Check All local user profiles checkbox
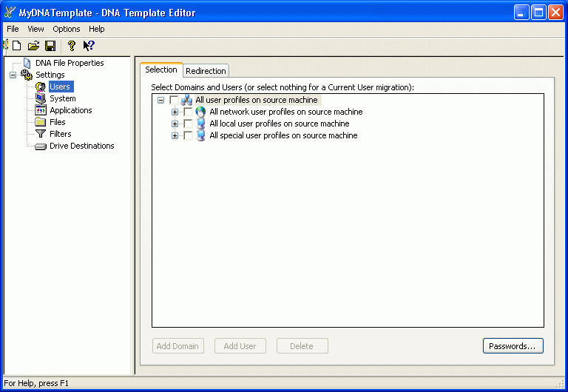568x392 pixels. [188, 124]
